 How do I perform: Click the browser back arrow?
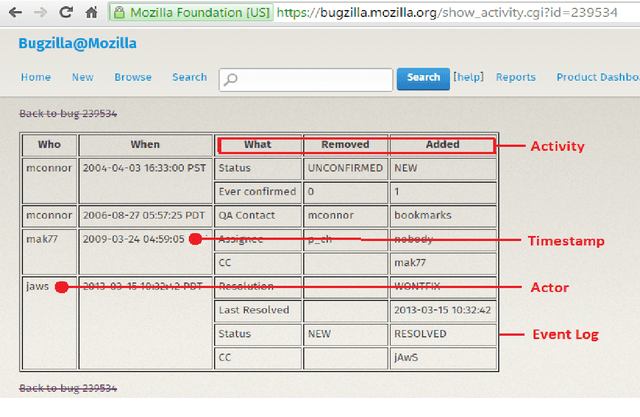[14, 14]
